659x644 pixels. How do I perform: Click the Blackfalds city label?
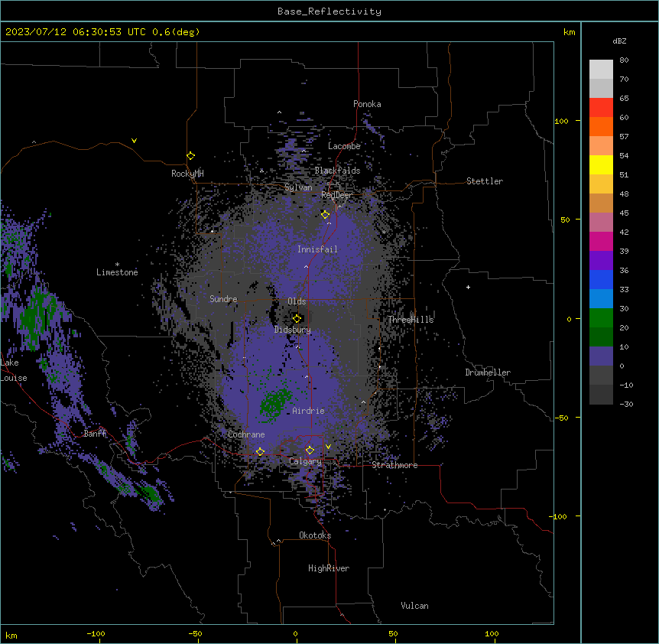pos(337,171)
